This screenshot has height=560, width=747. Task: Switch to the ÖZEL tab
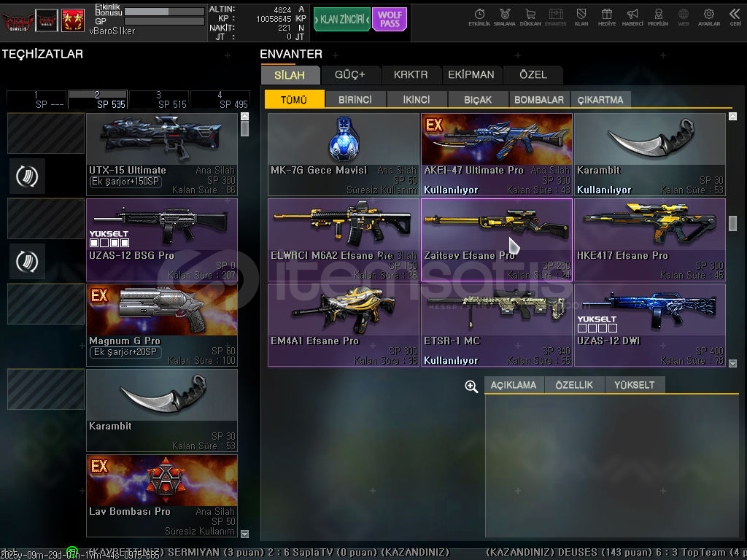(x=533, y=75)
